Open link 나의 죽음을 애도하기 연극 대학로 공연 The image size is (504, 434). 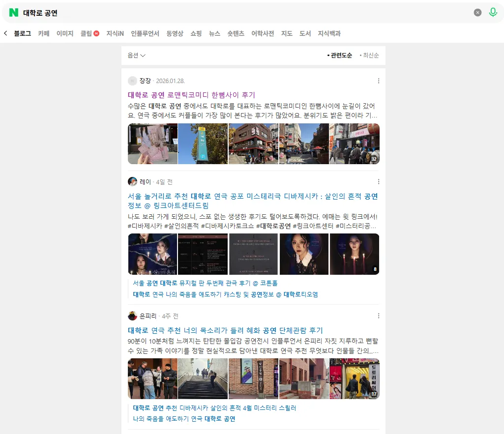(184, 419)
